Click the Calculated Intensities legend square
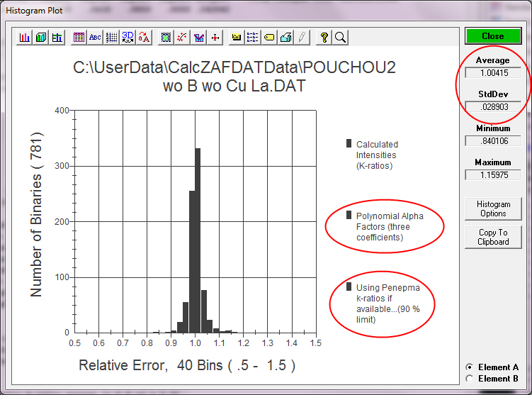The height and width of the screenshot is (395, 532). pyautogui.click(x=349, y=143)
